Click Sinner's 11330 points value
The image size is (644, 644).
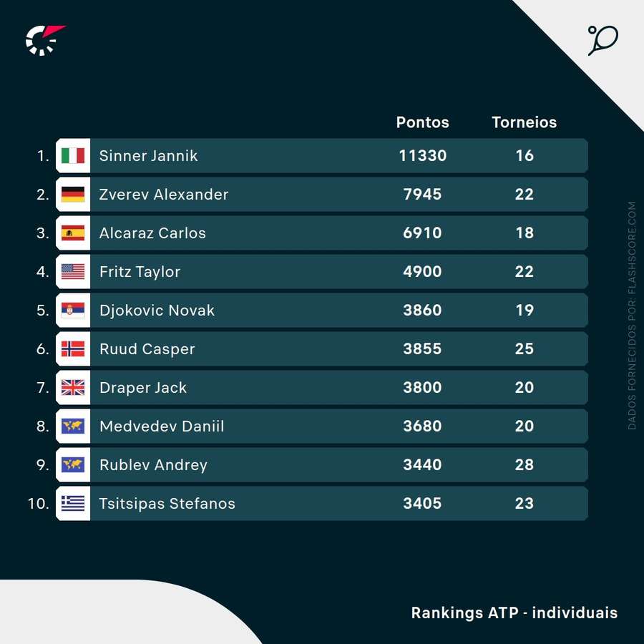pyautogui.click(x=423, y=156)
